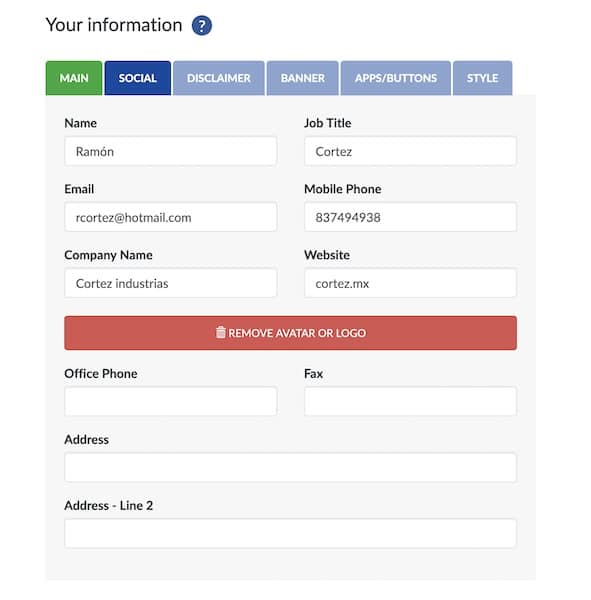This screenshot has width=591, height=600.
Task: Select the Email field with rcortez@hotmail.com
Action: click(170, 217)
